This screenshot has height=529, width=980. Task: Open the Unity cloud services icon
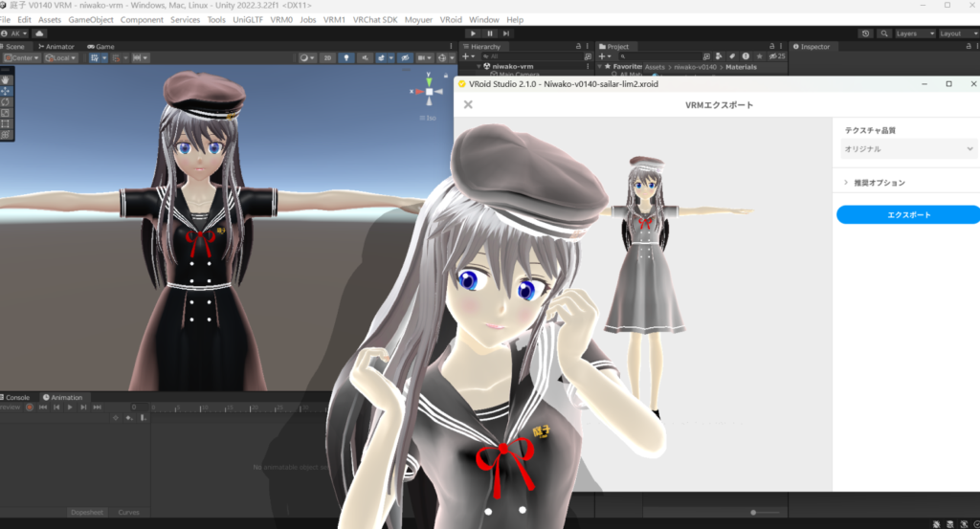[x=39, y=33]
